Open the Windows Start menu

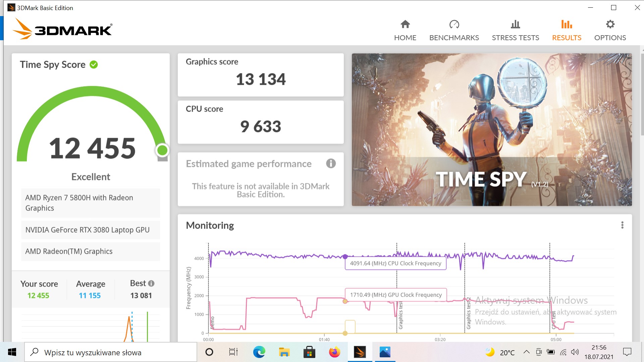pyautogui.click(x=12, y=352)
